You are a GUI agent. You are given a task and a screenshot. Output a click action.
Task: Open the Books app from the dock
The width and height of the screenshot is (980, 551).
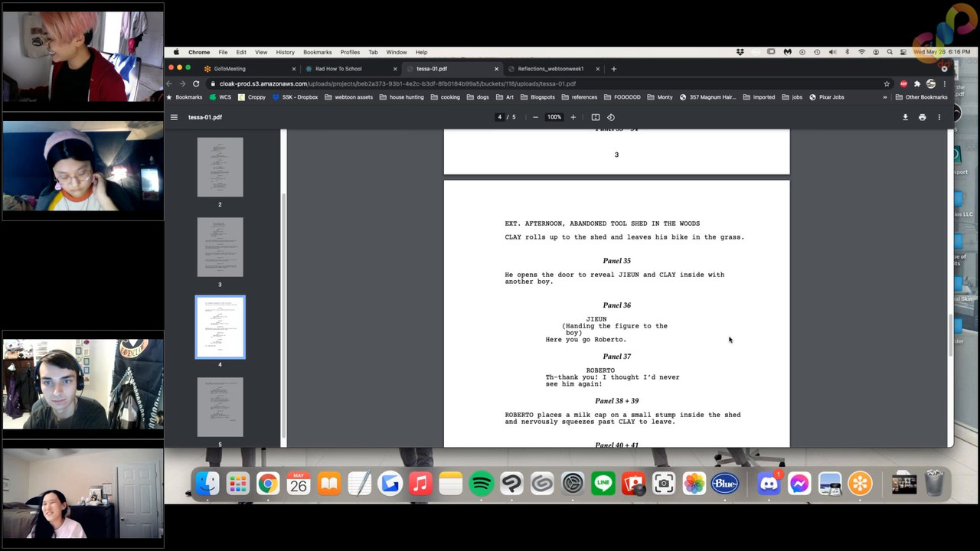[x=328, y=483]
